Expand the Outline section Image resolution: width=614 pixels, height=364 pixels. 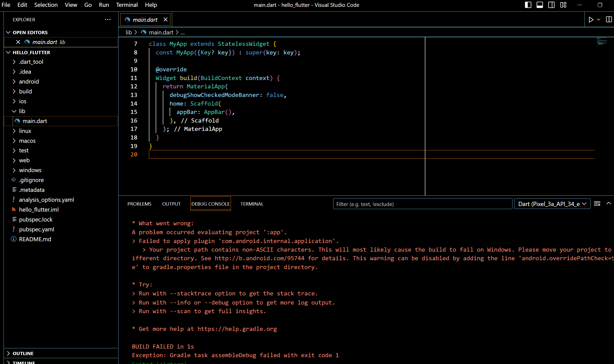(x=61, y=353)
